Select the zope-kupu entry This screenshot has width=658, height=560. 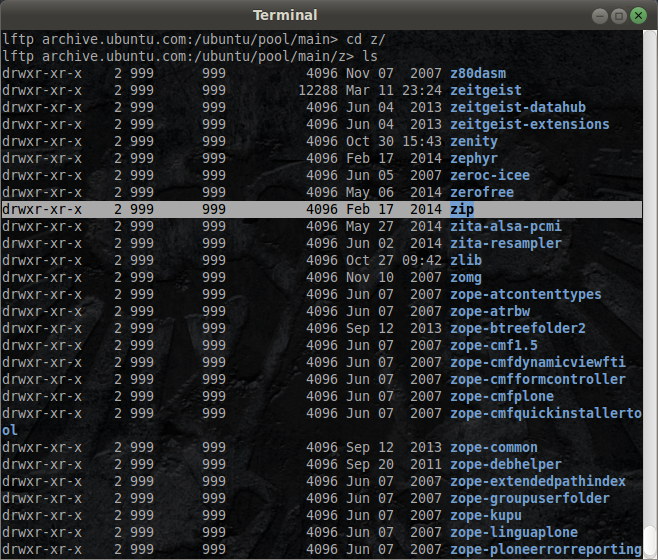click(486, 516)
